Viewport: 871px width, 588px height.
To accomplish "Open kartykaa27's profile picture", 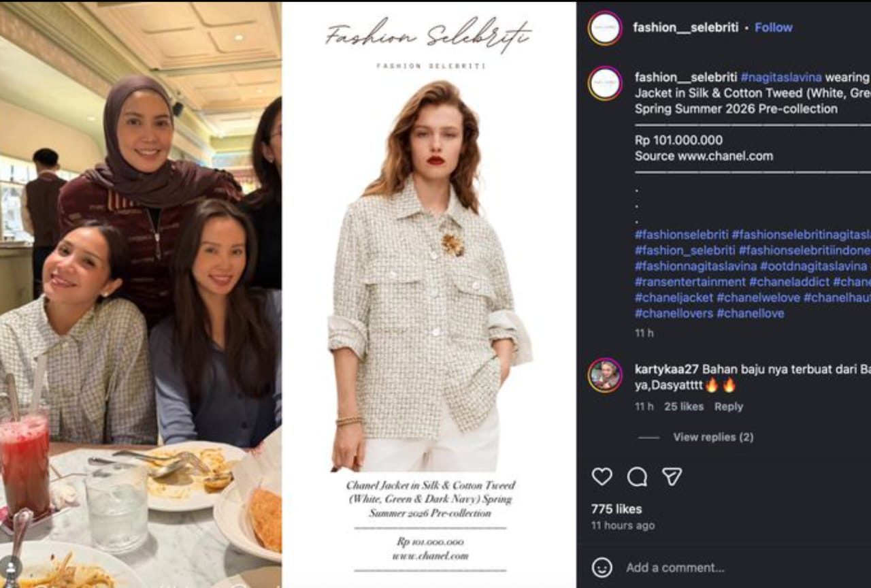I will point(605,375).
